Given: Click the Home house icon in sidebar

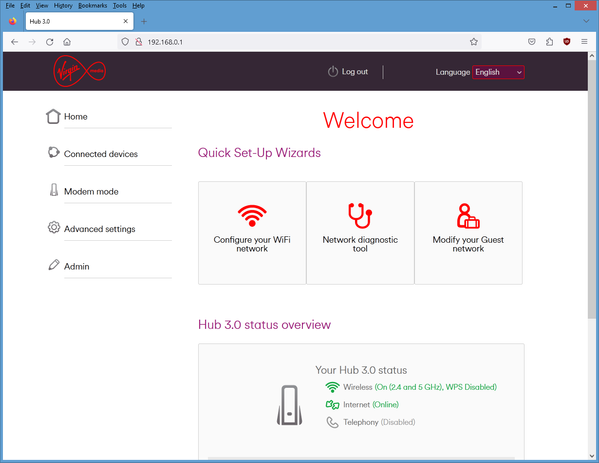Looking at the screenshot, I should tap(53, 117).
